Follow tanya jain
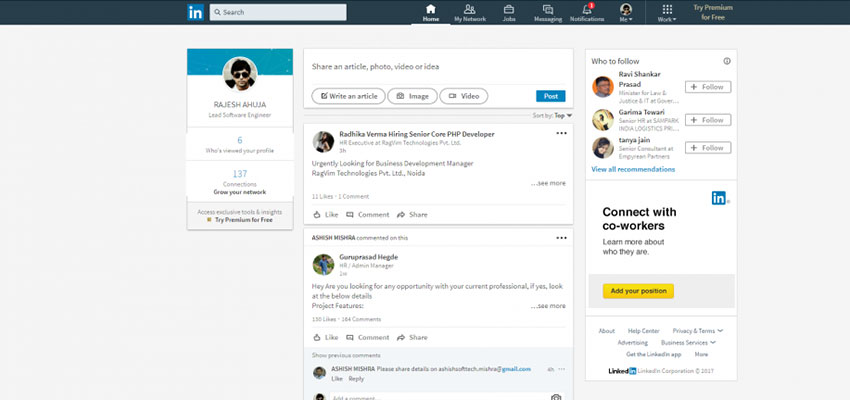Viewport: 850px width, 400px height. (708, 147)
